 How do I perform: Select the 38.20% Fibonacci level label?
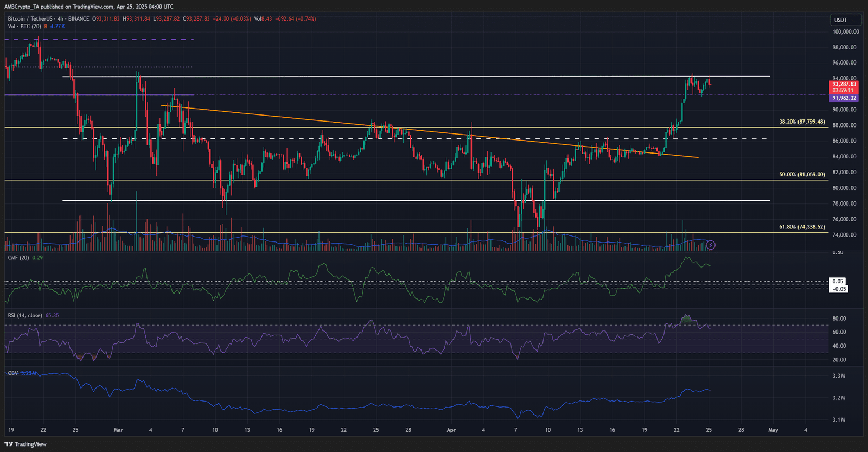pos(802,122)
